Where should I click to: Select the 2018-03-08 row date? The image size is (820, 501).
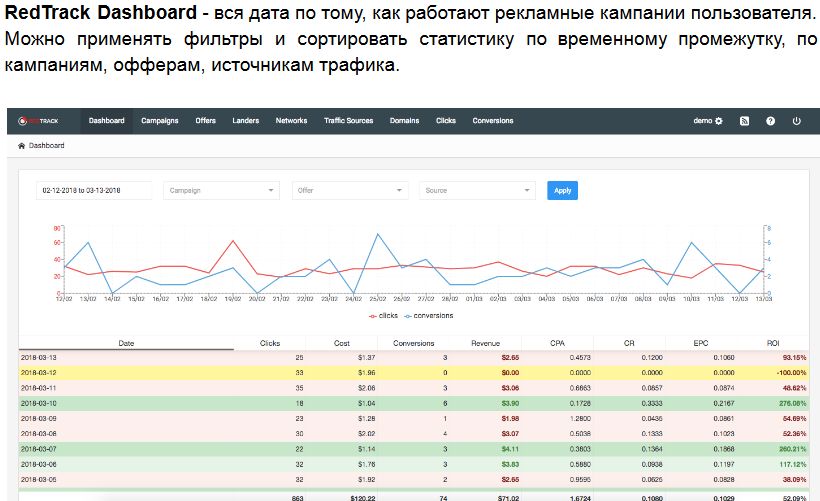click(x=39, y=434)
